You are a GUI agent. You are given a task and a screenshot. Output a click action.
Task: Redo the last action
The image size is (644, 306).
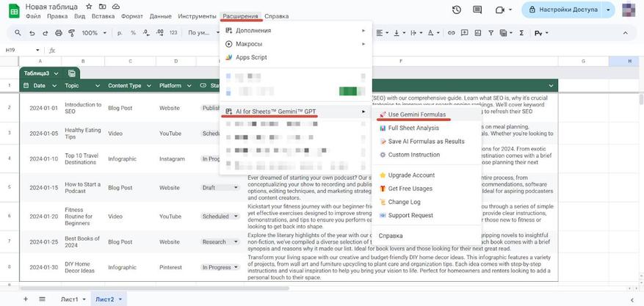[46, 33]
